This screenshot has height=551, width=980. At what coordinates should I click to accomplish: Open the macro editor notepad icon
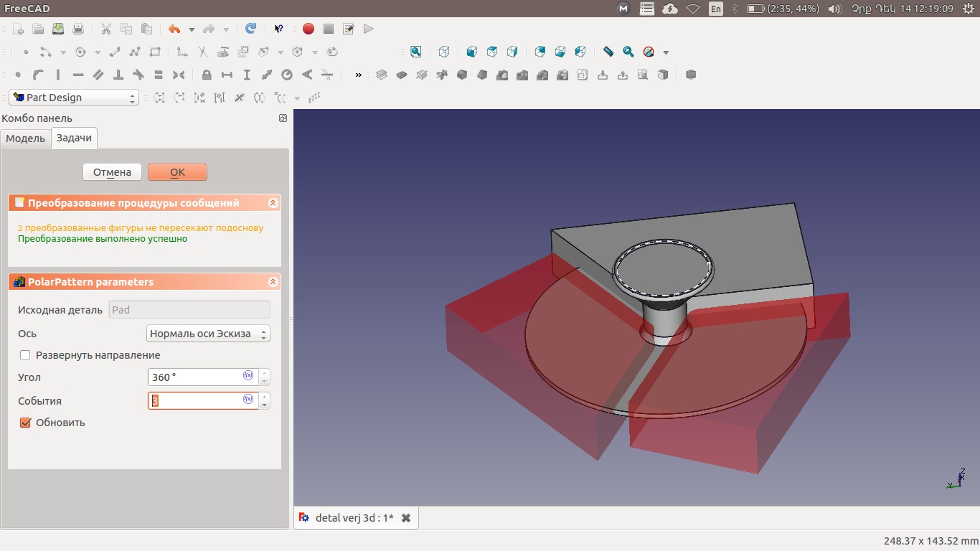pyautogui.click(x=349, y=29)
